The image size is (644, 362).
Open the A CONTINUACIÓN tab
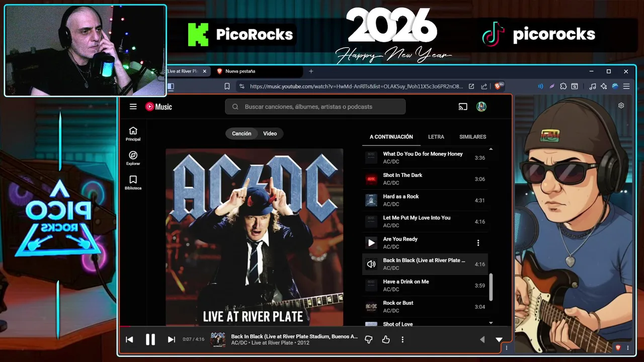[391, 137]
